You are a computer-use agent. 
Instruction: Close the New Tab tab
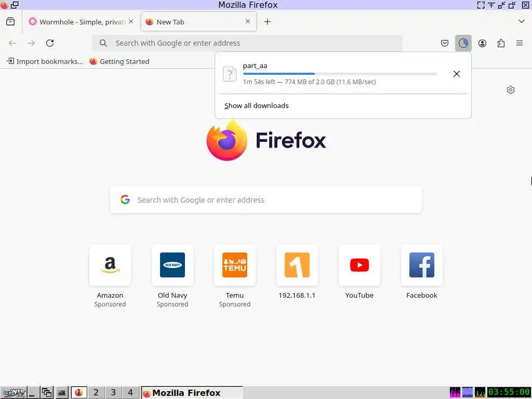pyautogui.click(x=248, y=21)
